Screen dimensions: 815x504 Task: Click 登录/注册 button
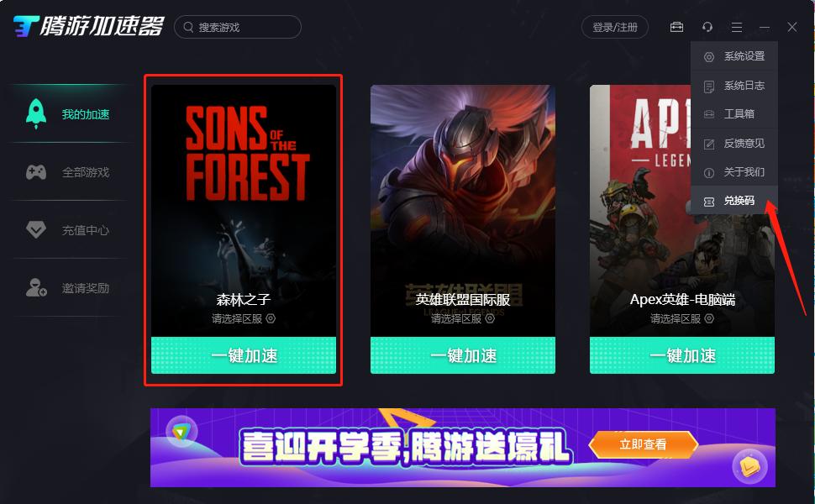click(615, 27)
